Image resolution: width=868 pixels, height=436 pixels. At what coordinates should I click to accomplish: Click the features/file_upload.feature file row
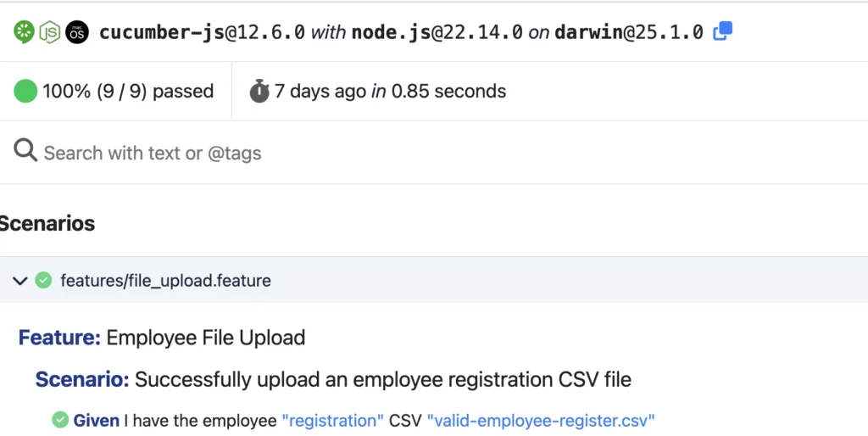tap(166, 280)
